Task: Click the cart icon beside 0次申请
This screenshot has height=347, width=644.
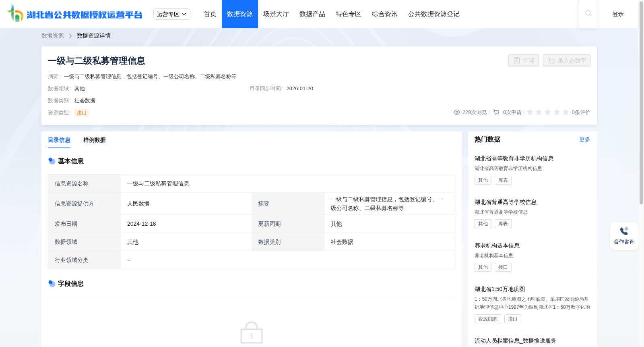Action: tap(496, 112)
